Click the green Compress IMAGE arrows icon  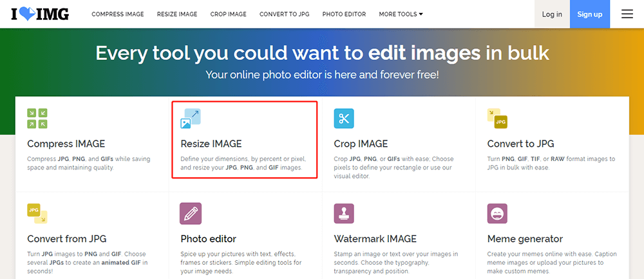point(37,119)
